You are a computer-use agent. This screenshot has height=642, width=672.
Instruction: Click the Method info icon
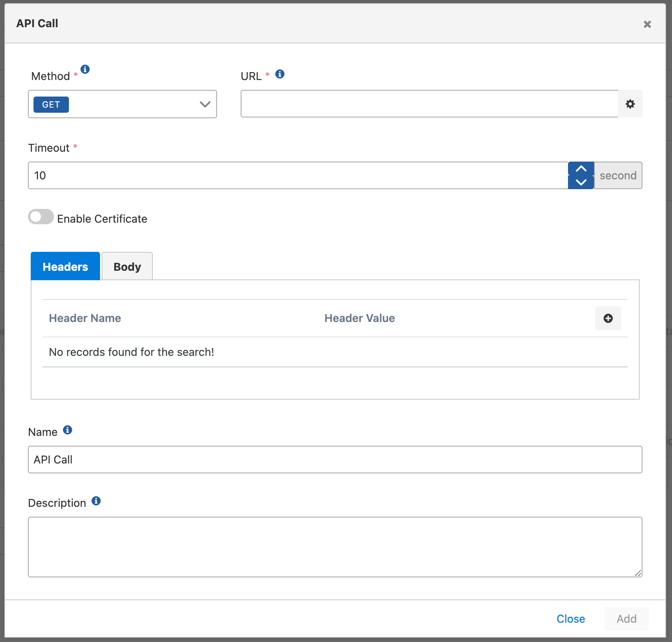(85, 69)
